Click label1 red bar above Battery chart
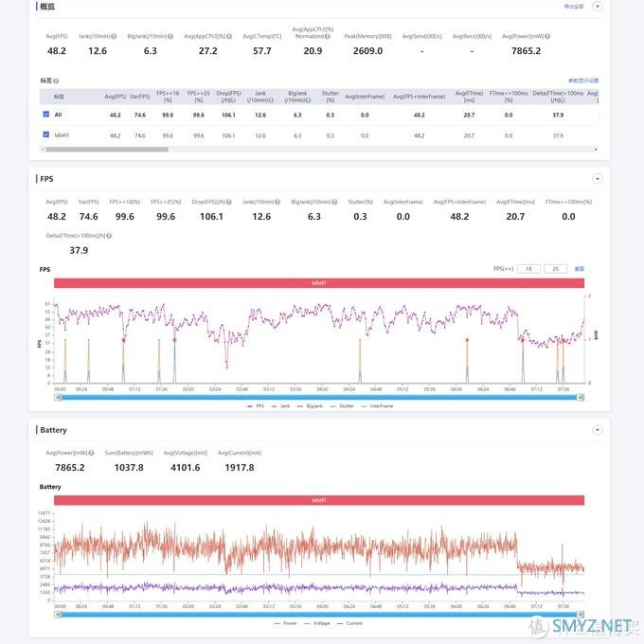Image resolution: width=644 pixels, height=644 pixels. 319,500
